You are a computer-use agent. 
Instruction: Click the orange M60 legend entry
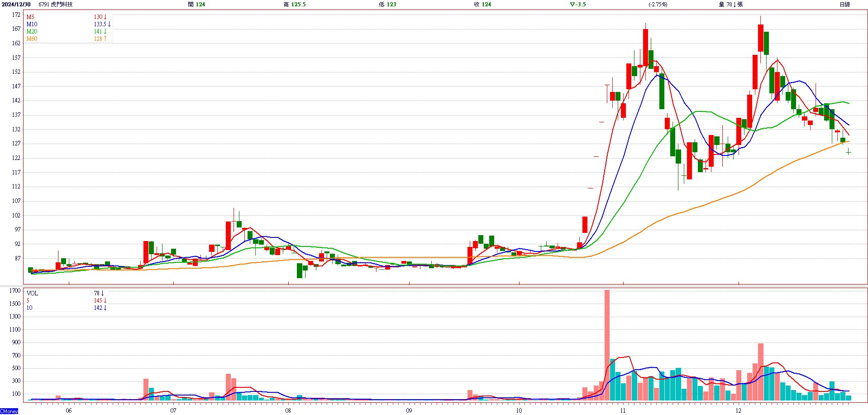coord(32,39)
